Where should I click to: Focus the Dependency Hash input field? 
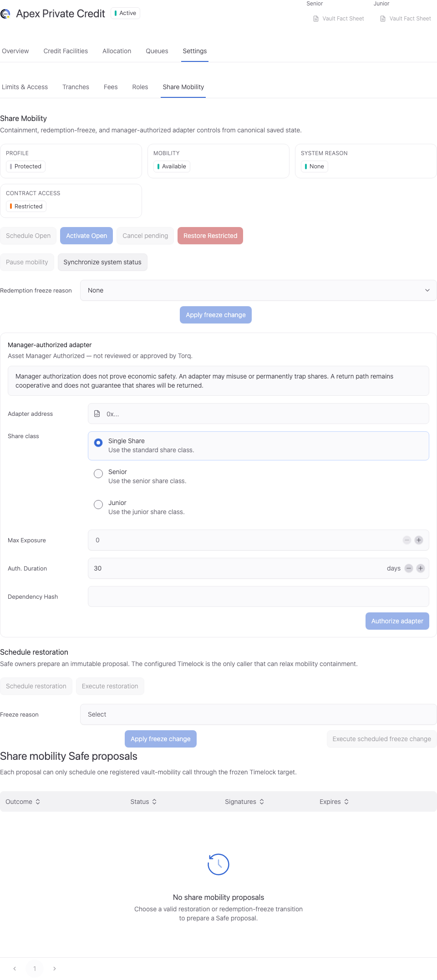coord(259,596)
